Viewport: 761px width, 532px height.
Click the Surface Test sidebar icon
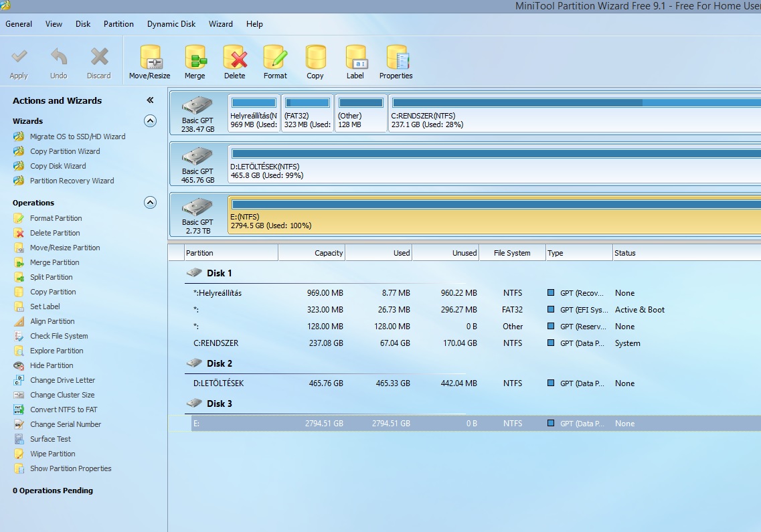pos(19,439)
